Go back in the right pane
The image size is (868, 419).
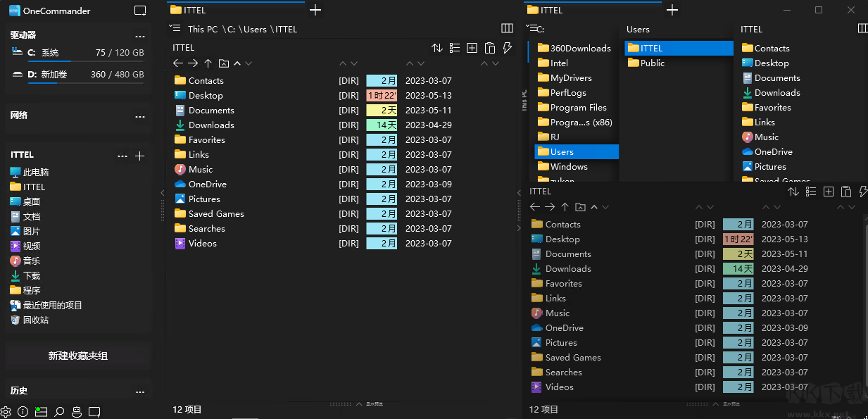pos(535,207)
